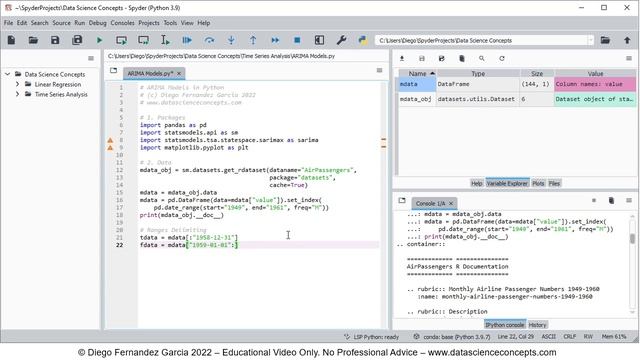The height and width of the screenshot is (360, 640).
Task: Open the Consoles menu
Action: 122,23
